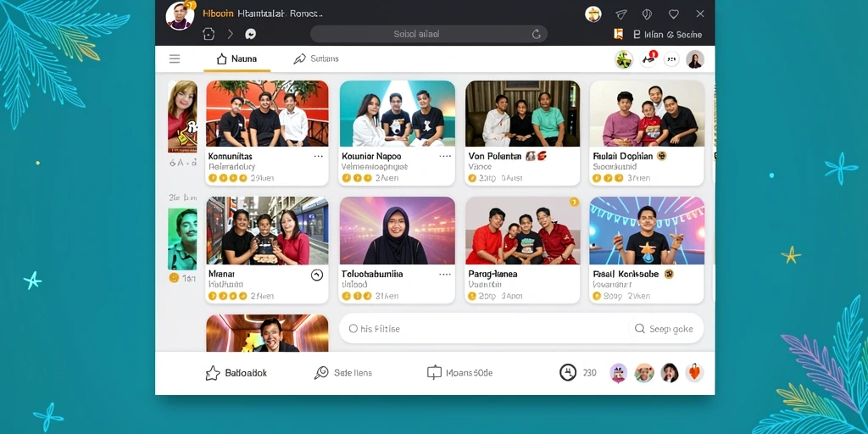Viewport: 868px width, 434px height.
Task: Click the forward chevron in top bar
Action: click(x=230, y=34)
